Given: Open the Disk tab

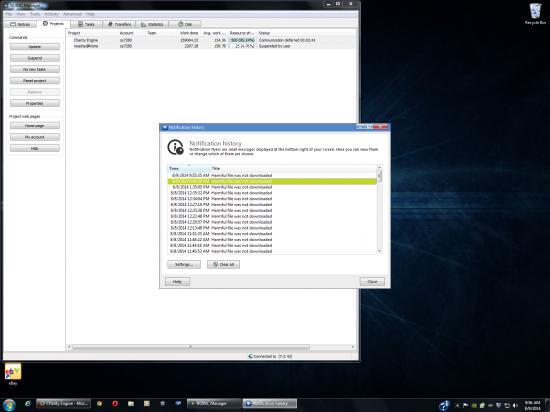Looking at the screenshot, I should tap(185, 24).
